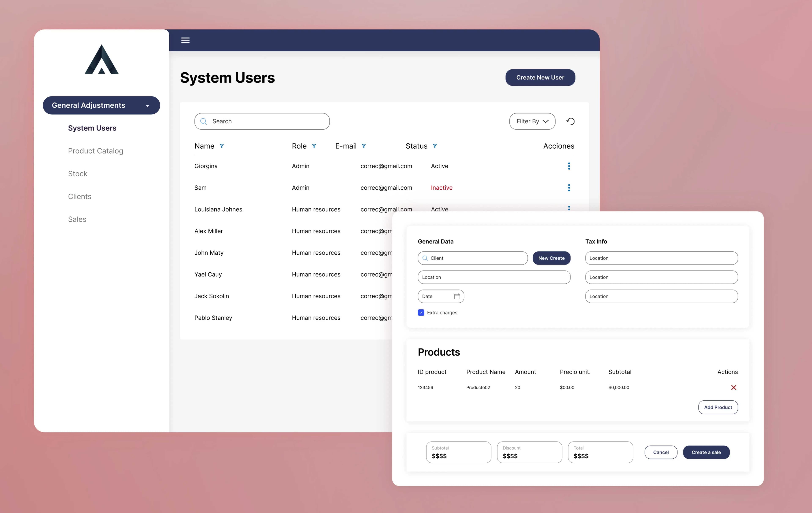Image resolution: width=812 pixels, height=513 pixels.
Task: Click the Role column filter icon
Action: [x=314, y=146]
